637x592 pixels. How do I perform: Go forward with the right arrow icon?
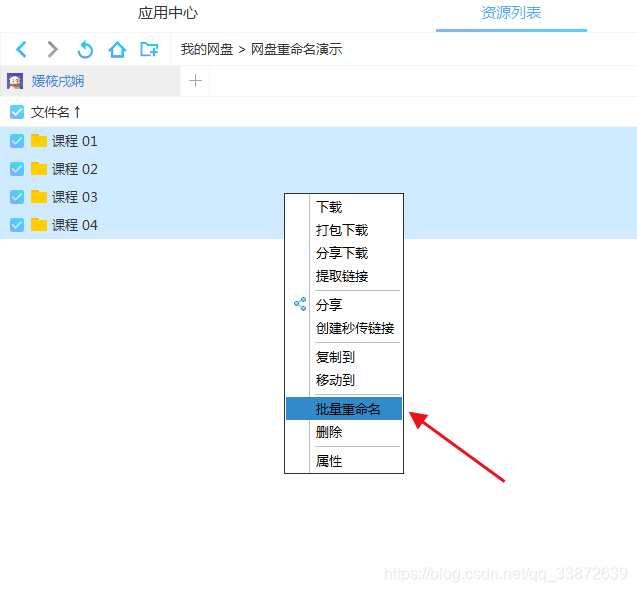(x=52, y=50)
